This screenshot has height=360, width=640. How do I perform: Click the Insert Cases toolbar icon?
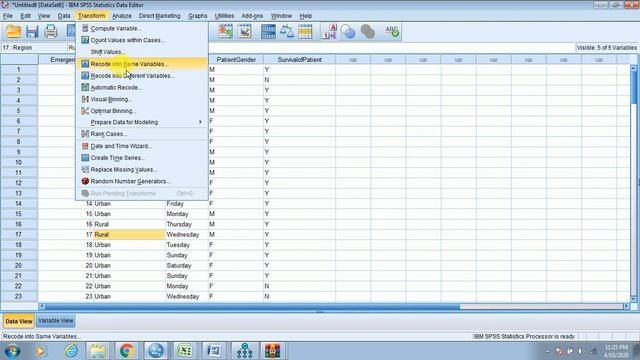coord(225,31)
